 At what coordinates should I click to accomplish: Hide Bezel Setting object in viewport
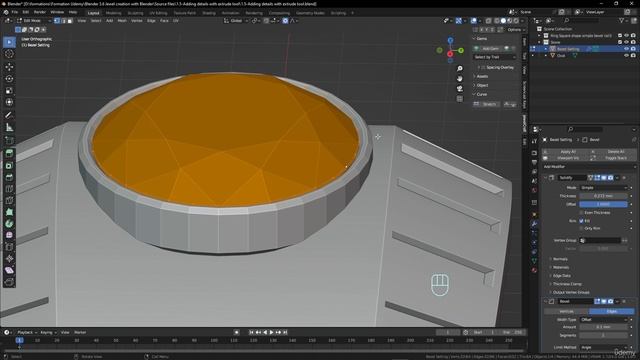626,49
